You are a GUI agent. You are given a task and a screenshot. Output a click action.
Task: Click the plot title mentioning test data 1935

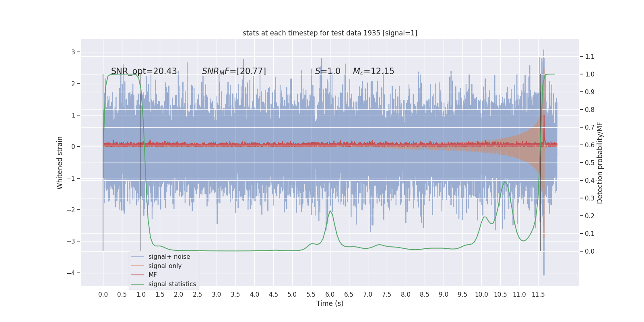click(x=330, y=33)
